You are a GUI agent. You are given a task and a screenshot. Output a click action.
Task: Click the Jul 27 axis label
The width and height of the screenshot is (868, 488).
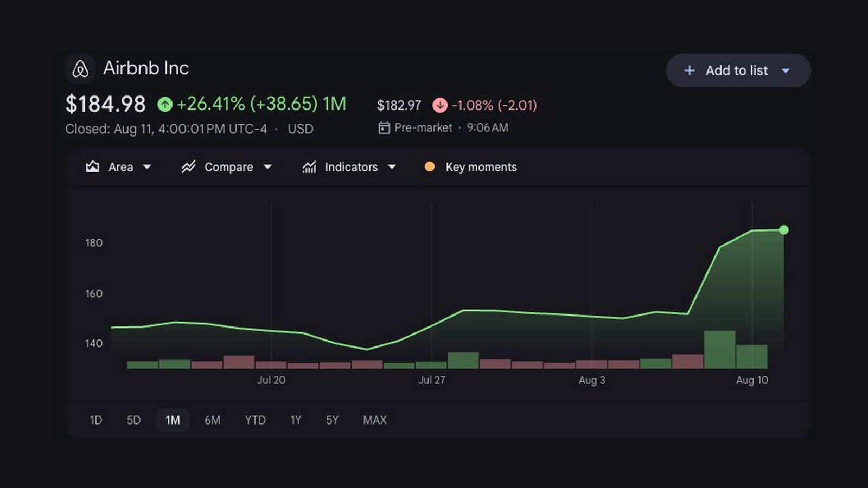(432, 380)
